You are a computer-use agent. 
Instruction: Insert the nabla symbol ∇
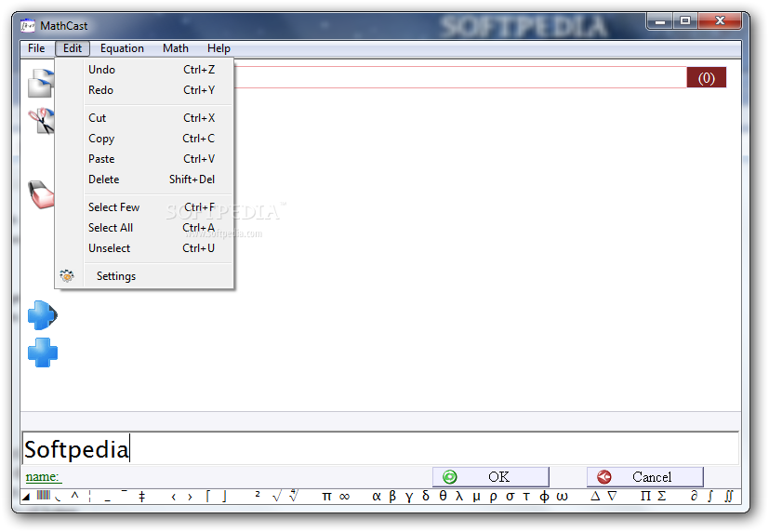pos(612,496)
